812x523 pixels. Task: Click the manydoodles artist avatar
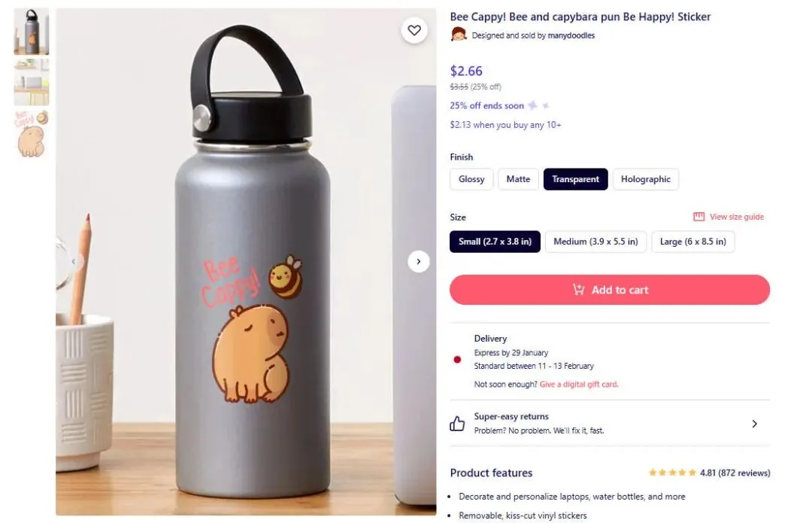[458, 35]
